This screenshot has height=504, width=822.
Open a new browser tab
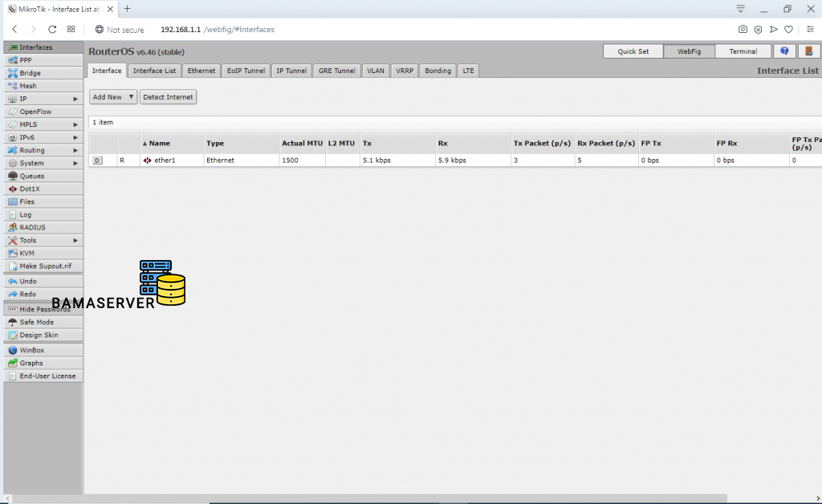(x=127, y=9)
